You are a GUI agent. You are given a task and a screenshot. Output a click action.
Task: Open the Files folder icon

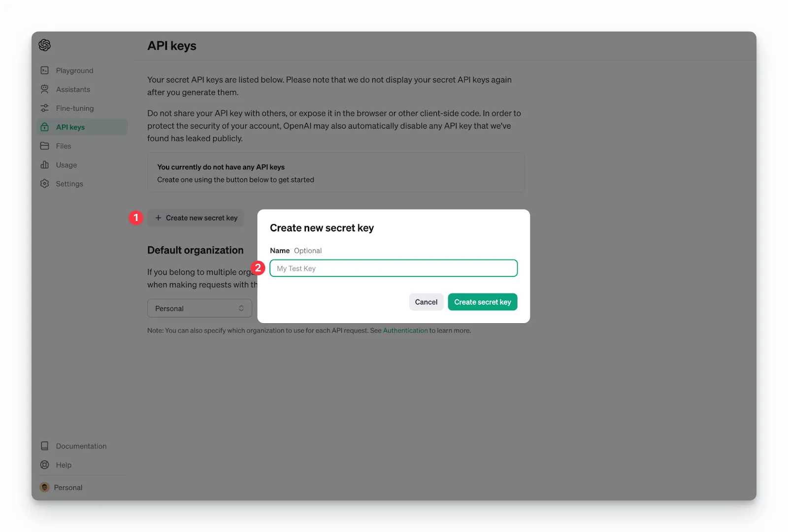[45, 146]
